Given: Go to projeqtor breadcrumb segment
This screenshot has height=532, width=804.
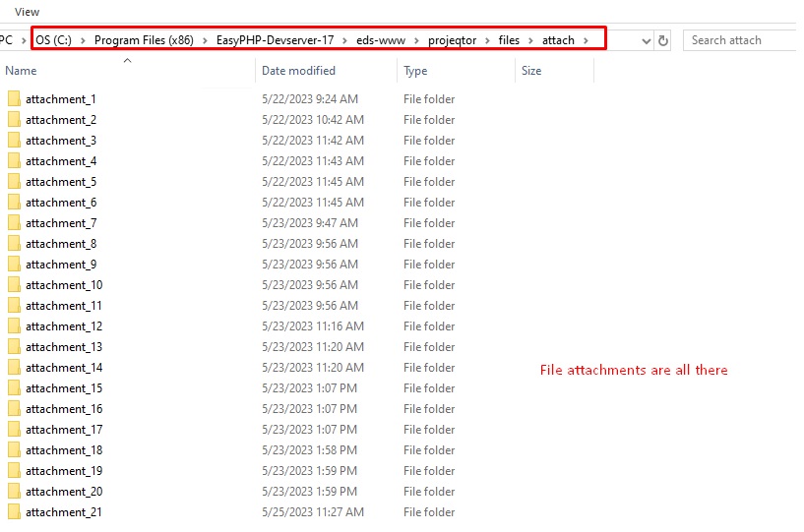Looking at the screenshot, I should coord(453,40).
